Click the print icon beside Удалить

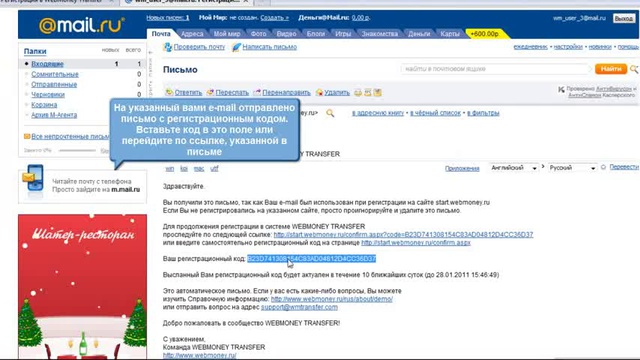[x=358, y=93]
